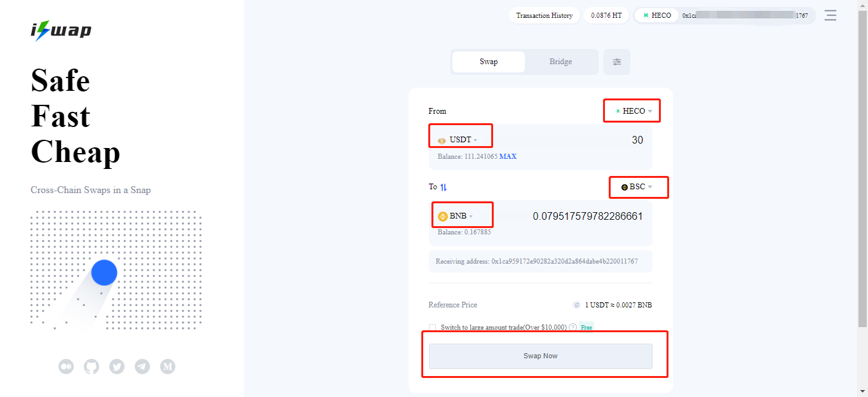The height and width of the screenshot is (397, 868).
Task: Expand the To network BSC dropdown
Action: click(637, 187)
